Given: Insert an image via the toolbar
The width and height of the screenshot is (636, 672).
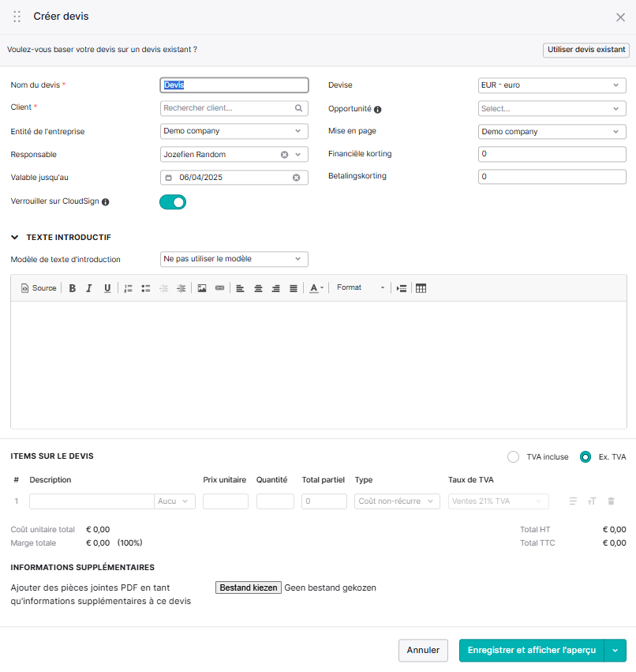Looking at the screenshot, I should point(202,288).
